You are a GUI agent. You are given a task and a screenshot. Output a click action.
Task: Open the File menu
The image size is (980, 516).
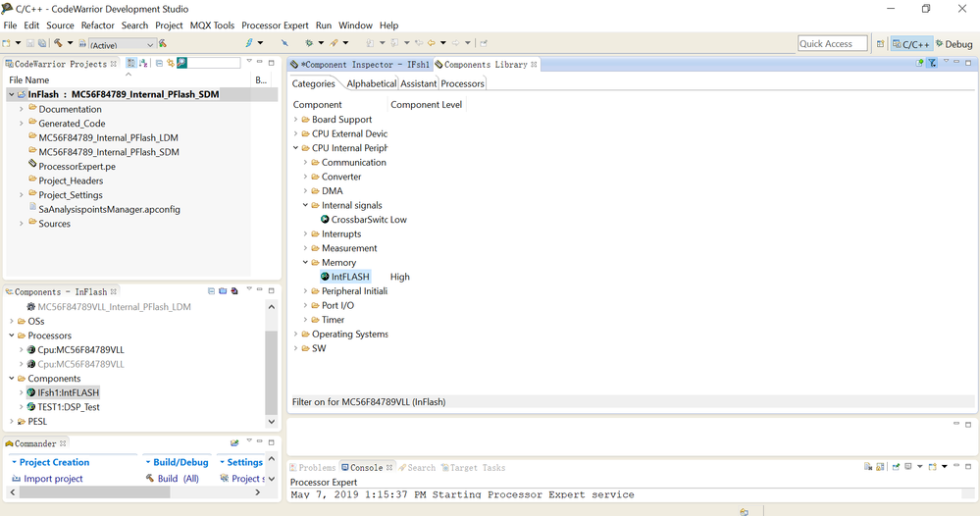[x=11, y=26]
